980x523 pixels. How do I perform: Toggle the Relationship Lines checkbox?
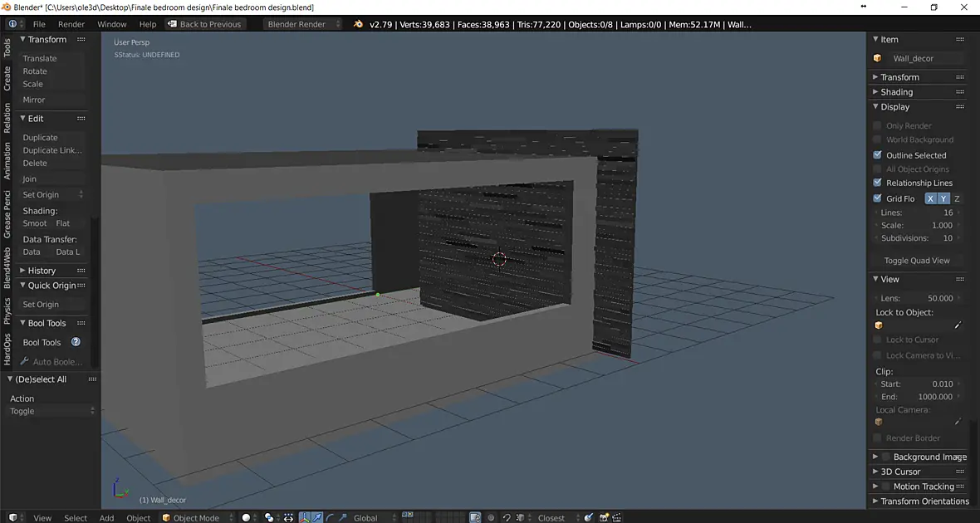(878, 183)
